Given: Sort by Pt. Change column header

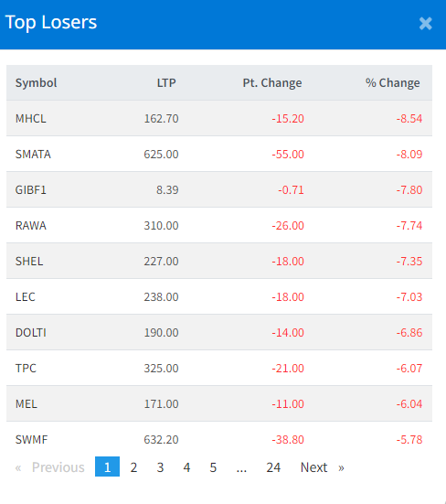Looking at the screenshot, I should [x=272, y=83].
